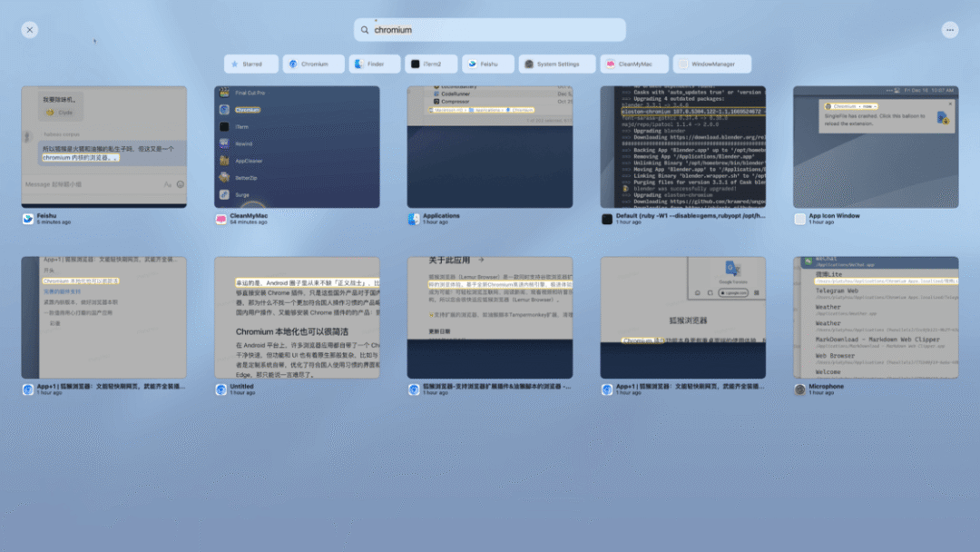The width and height of the screenshot is (980, 552).
Task: Select the "狐猴浏览器-支持浏览器扩展" result title
Action: [x=497, y=387]
